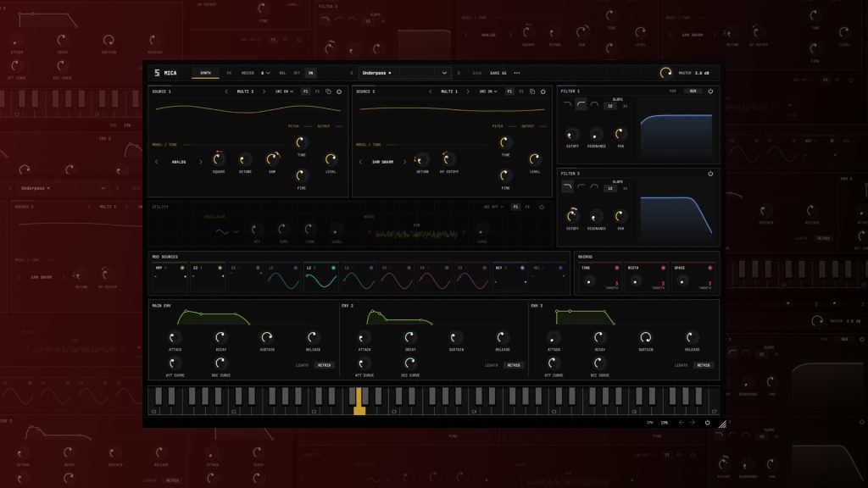Select the E2 mod source
868x488 pixels.
[208, 277]
